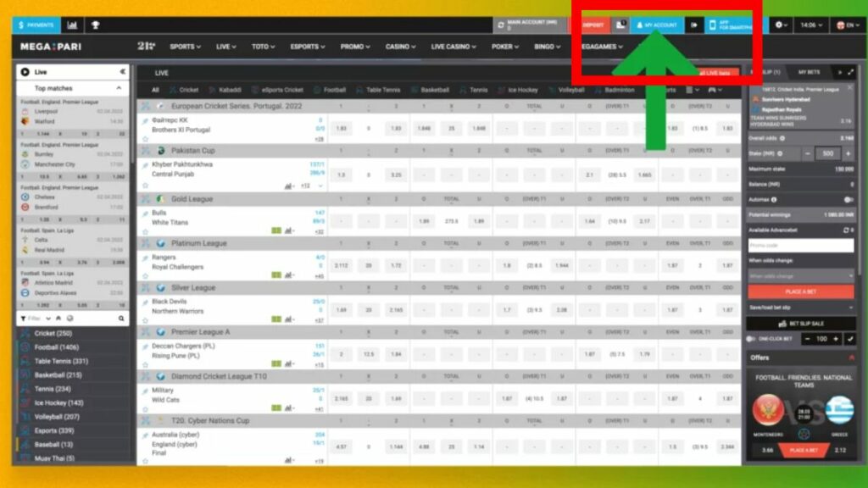The height and width of the screenshot is (488, 868).
Task: Collapse the Live sidebar with double-arrow icon
Action: point(122,71)
